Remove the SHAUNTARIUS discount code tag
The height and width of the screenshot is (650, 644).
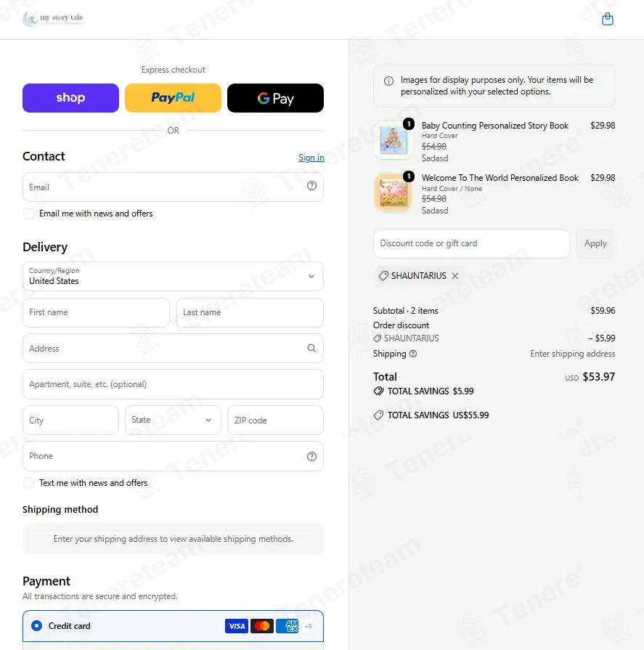pos(455,276)
